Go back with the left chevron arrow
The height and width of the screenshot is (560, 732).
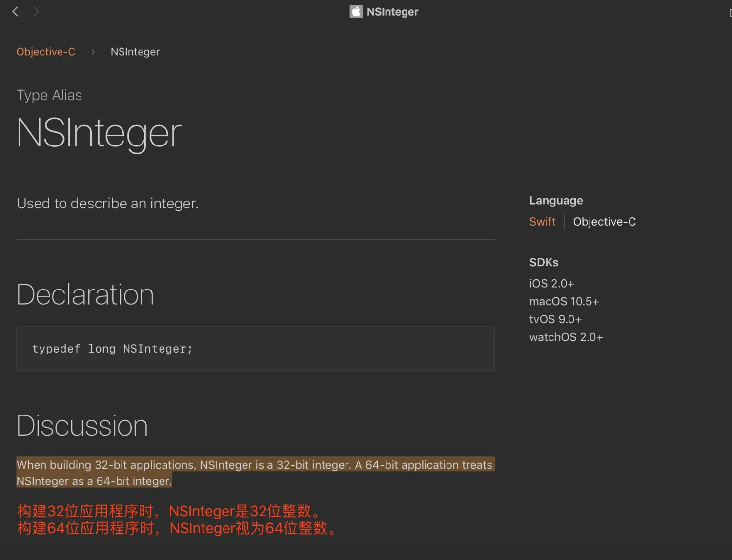15,12
